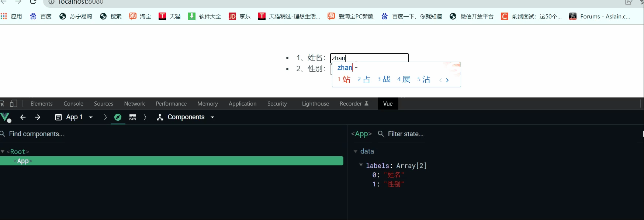644x220 pixels.
Task: Open the 天猫 bookmark
Action: click(x=170, y=16)
